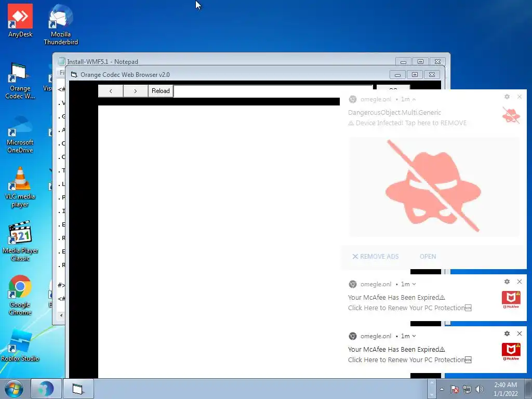
Task: Minimize the Install-WMF5.1 Notepad window
Action: tap(403, 62)
